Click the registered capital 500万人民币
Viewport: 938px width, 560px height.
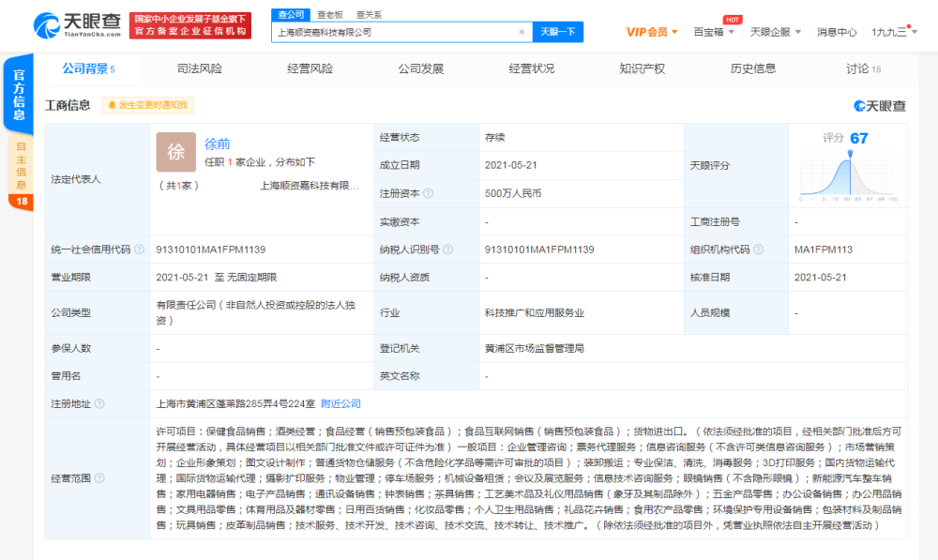tap(513, 193)
